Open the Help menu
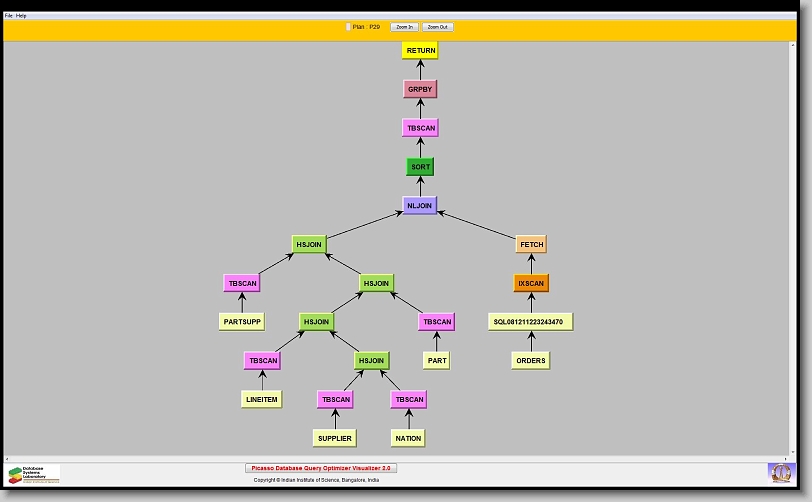 click(22, 16)
